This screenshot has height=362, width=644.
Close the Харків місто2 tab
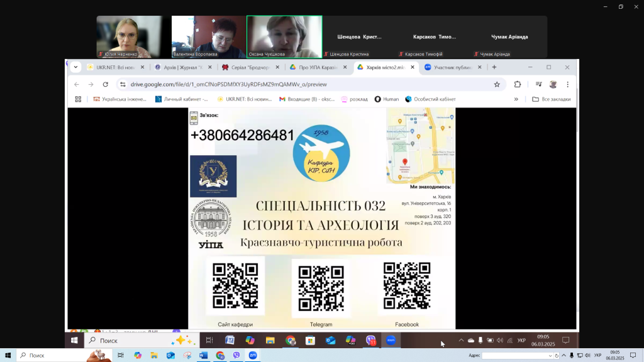tap(413, 67)
